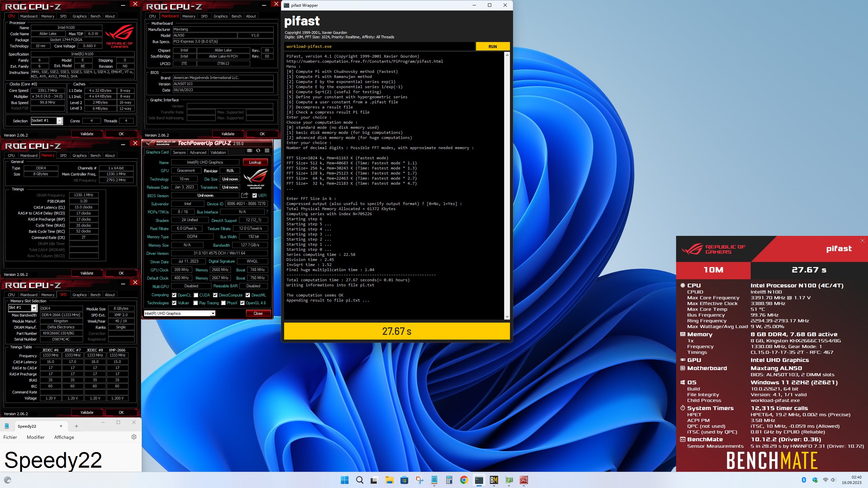Toggle the OpenGL 4.6 checkbox
This screenshot has width=868, height=488.
(x=242, y=303)
